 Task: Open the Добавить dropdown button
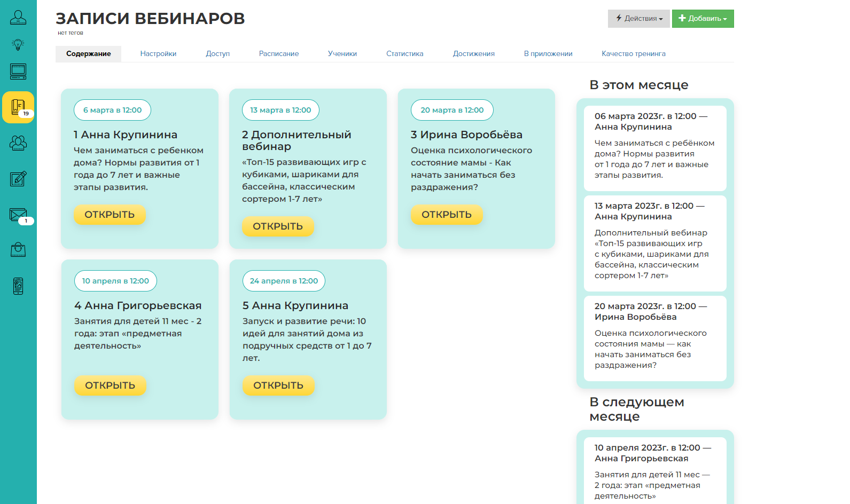703,19
